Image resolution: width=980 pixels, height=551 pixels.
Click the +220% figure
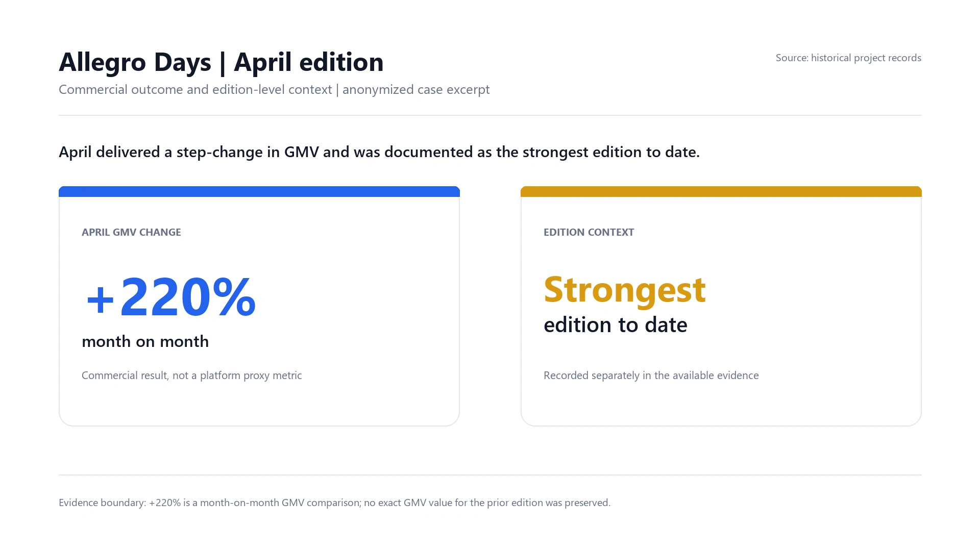170,297
